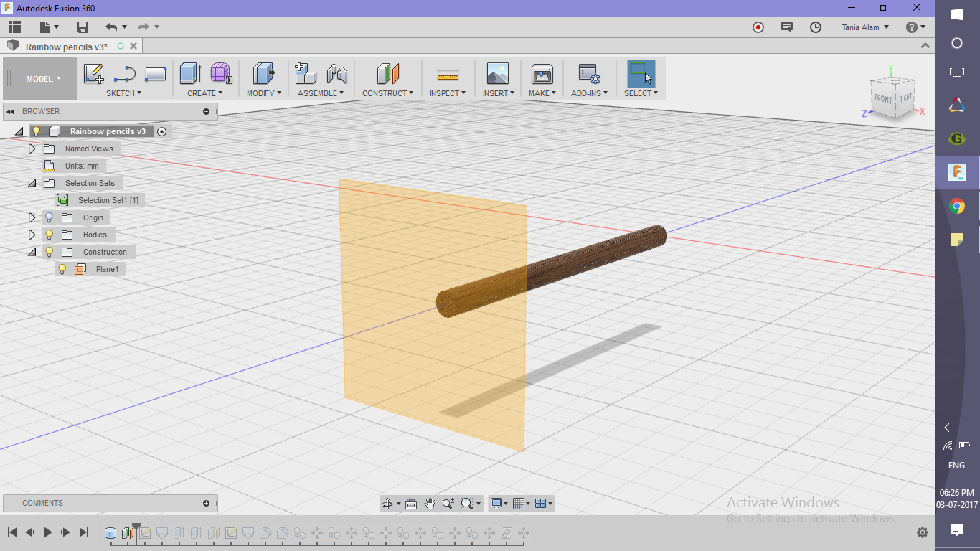Select the Zoom magnifier tool
The height and width of the screenshot is (551, 980).
(448, 504)
